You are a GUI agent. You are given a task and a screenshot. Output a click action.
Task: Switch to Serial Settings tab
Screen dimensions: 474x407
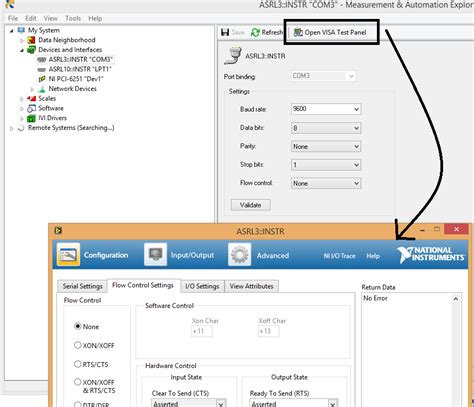click(83, 286)
